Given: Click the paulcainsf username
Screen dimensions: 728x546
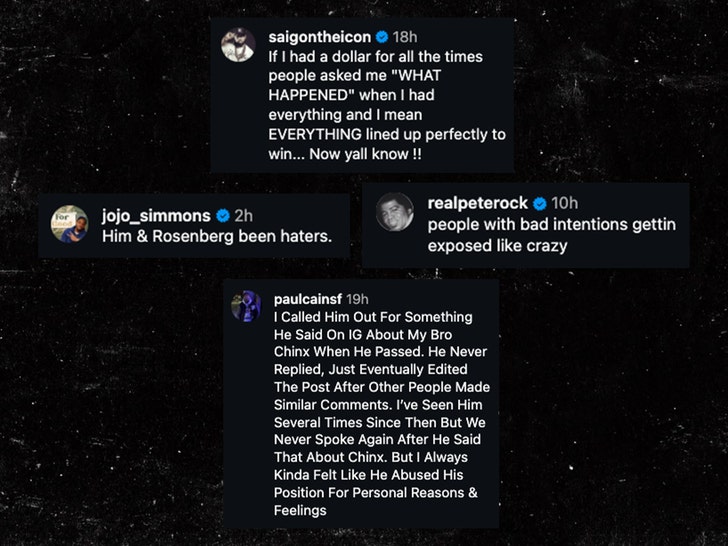Looking at the screenshot, I should (x=308, y=299).
